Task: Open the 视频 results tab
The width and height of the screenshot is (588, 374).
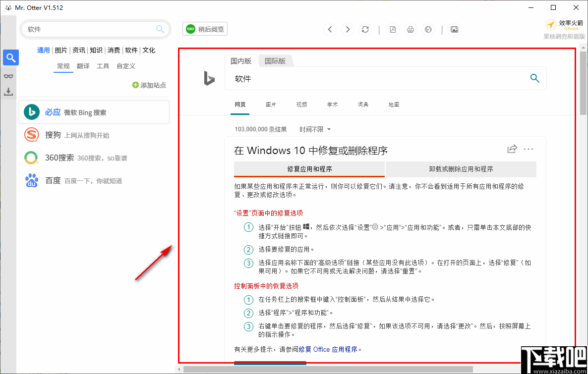Action: (301, 105)
